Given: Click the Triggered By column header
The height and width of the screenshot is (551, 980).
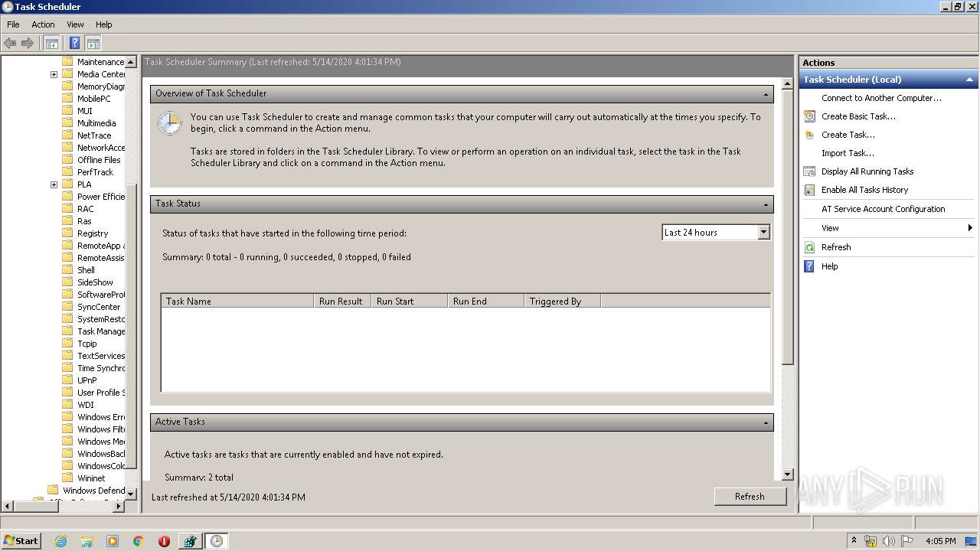Looking at the screenshot, I should (x=563, y=302).
